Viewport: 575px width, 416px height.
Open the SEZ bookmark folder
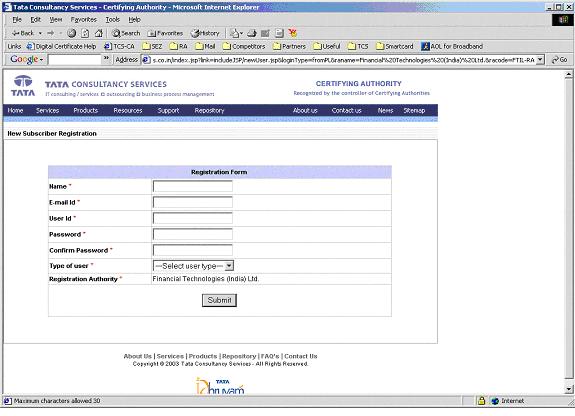pyautogui.click(x=152, y=47)
